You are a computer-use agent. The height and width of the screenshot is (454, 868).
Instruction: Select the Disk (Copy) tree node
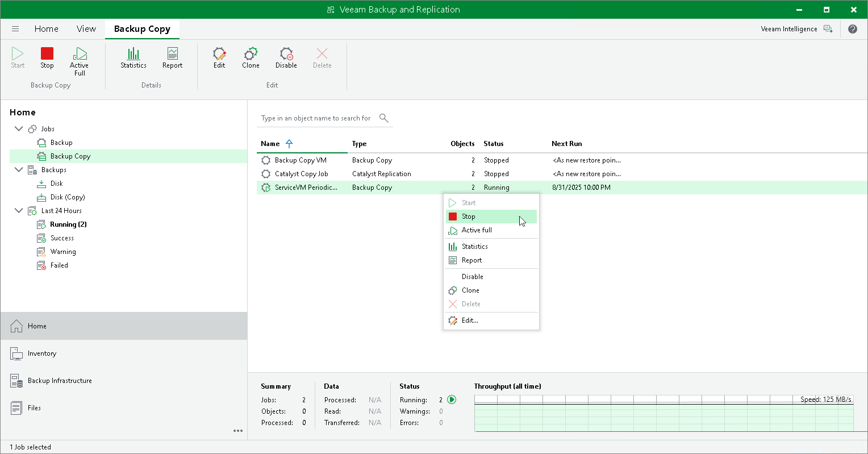[x=61, y=197]
